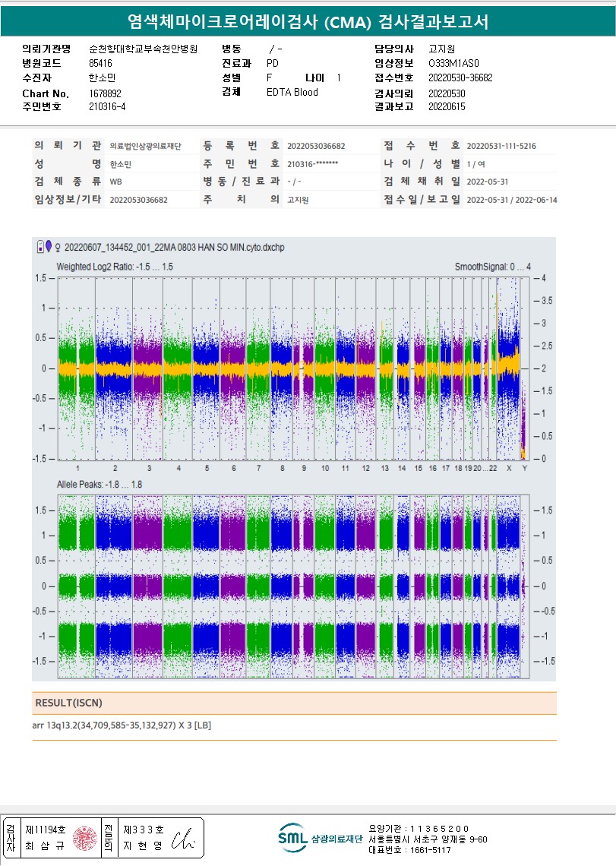Click the Chart No. value 1678892
616x866 pixels.
pyautogui.click(x=105, y=93)
